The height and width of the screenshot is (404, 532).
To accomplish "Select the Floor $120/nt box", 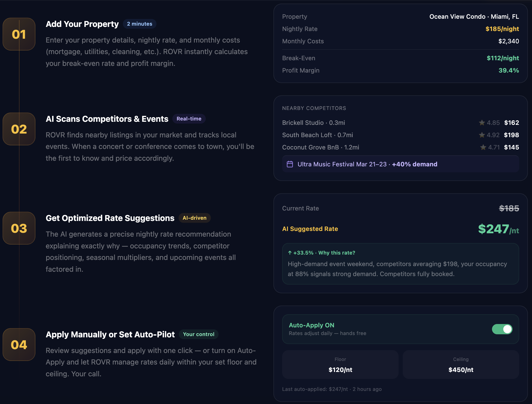I will pos(340,365).
